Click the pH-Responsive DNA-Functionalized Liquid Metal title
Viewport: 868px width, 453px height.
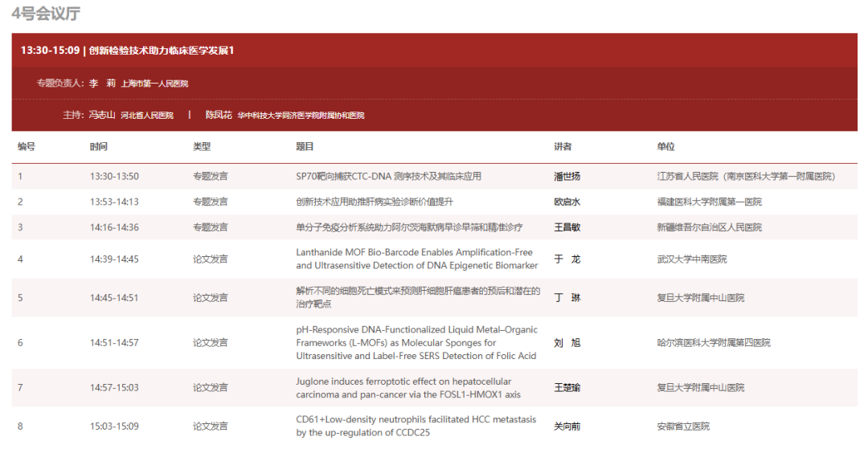[417, 343]
